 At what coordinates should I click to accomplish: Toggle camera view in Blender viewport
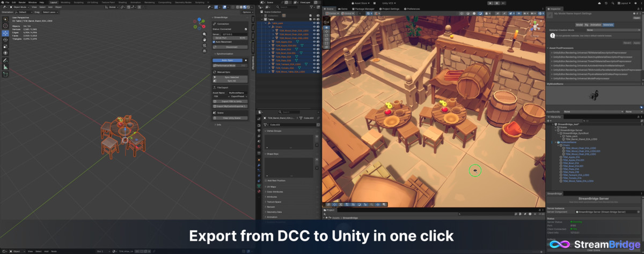(206, 46)
